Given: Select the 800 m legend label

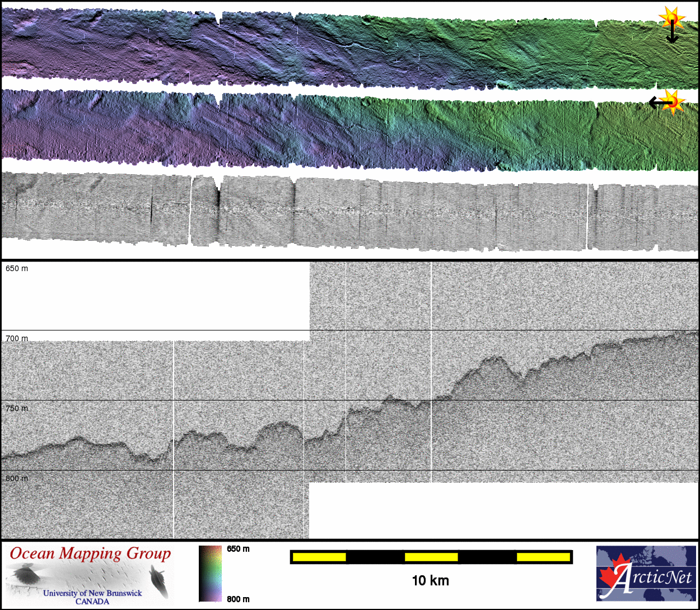Looking at the screenshot, I should (238, 599).
